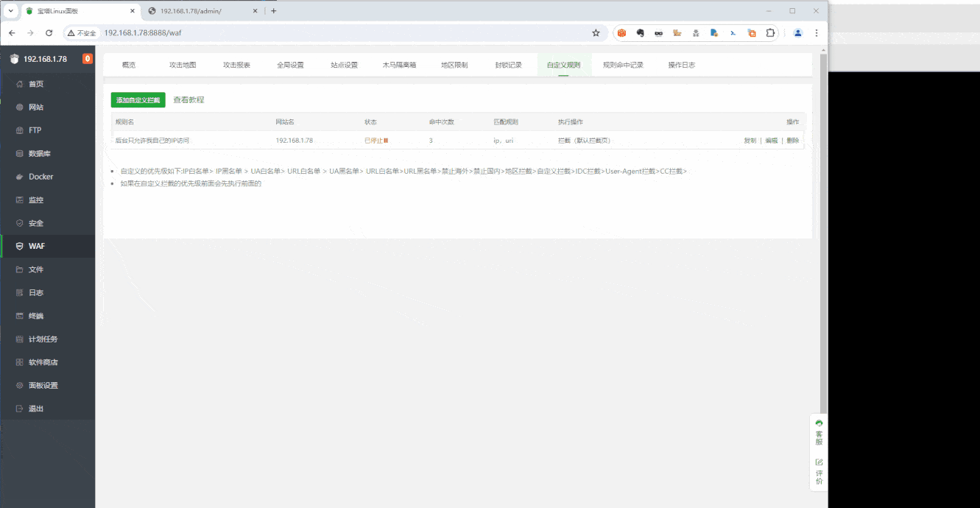Select the 自定义规则 tab
980x508 pixels.
tap(563, 65)
